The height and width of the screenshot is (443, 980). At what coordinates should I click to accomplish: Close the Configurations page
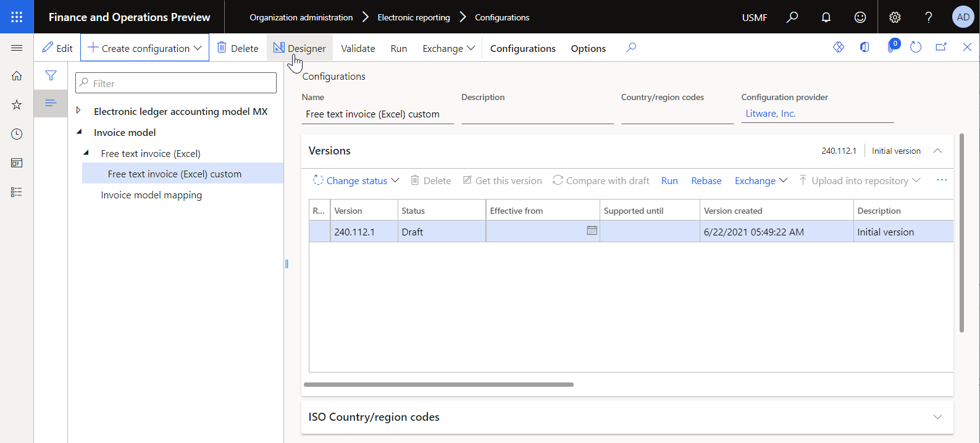[x=967, y=47]
